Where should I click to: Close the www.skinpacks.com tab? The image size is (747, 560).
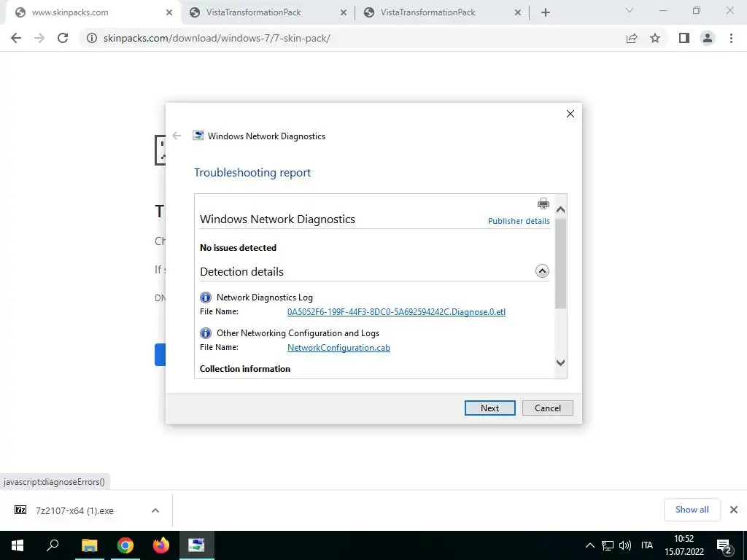[169, 13]
